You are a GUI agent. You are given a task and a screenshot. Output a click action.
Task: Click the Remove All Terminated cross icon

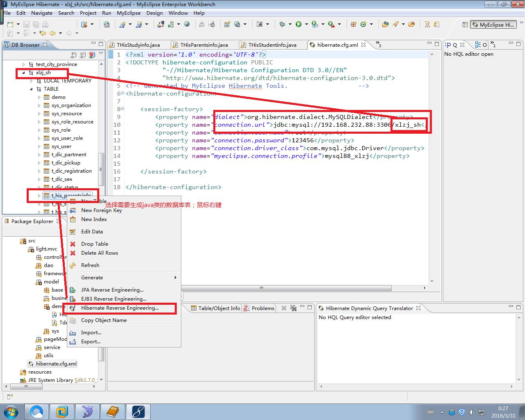(293, 308)
